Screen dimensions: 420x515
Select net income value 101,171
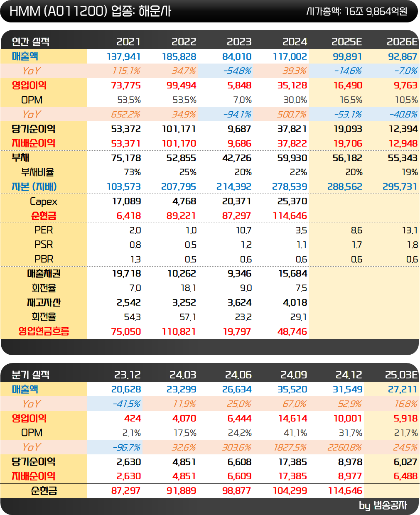pyautogui.click(x=179, y=129)
